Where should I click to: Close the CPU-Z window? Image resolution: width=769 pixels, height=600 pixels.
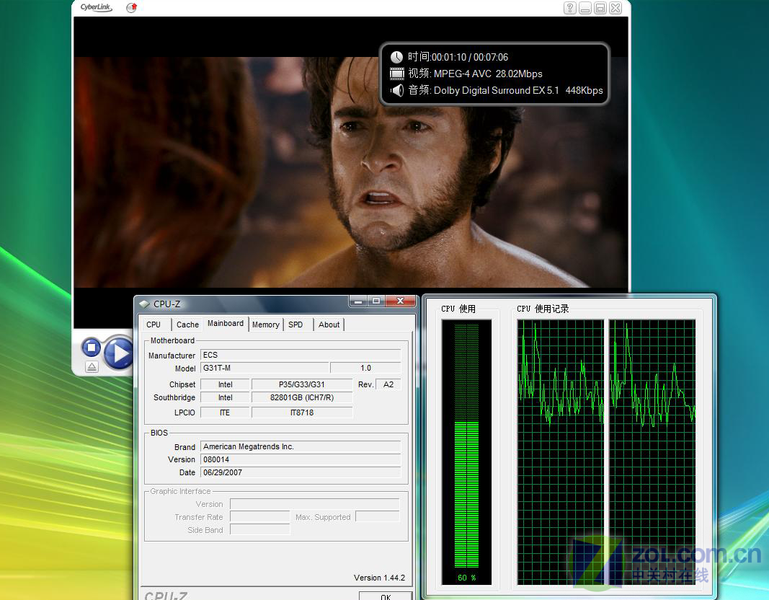pos(400,301)
